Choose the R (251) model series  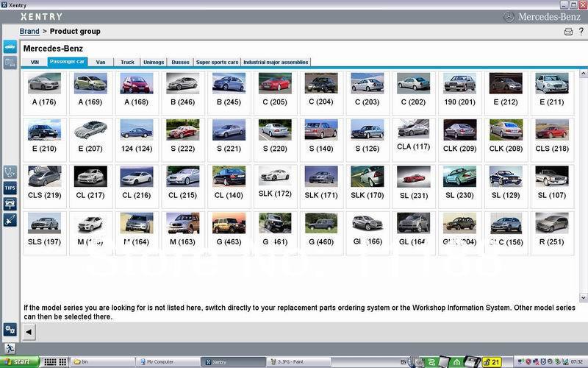click(552, 233)
